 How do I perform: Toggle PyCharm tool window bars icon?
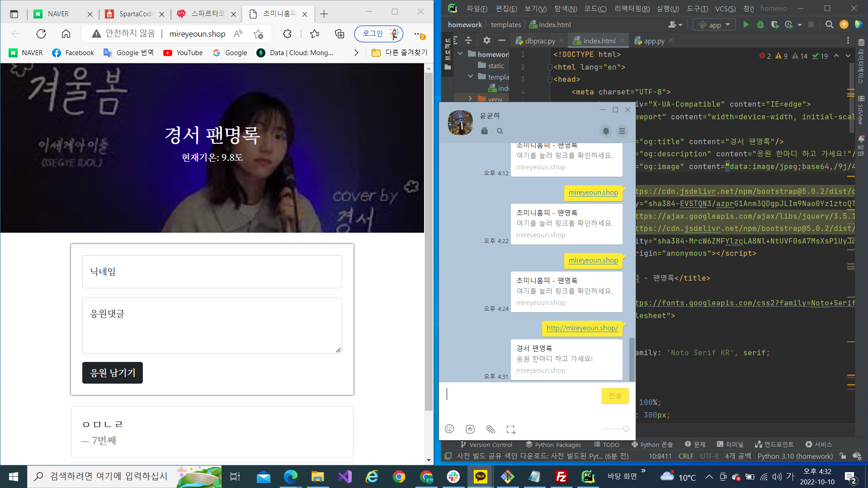(x=448, y=456)
